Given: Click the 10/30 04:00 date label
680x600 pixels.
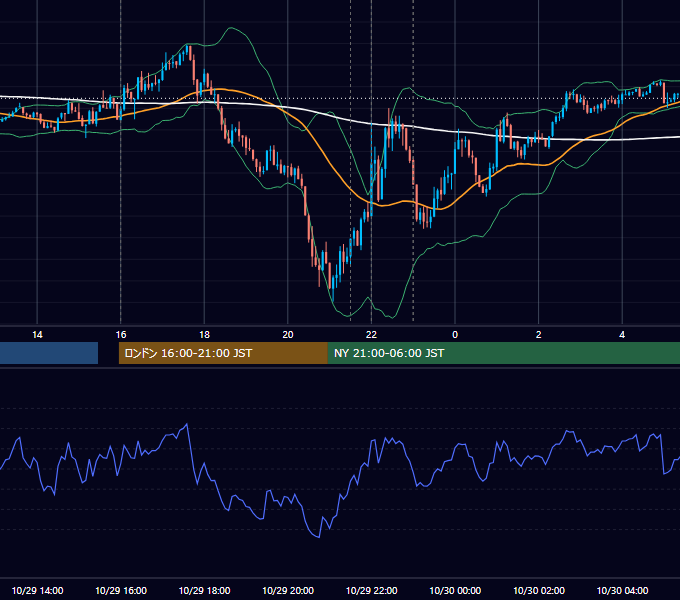Looking at the screenshot, I should [622, 590].
